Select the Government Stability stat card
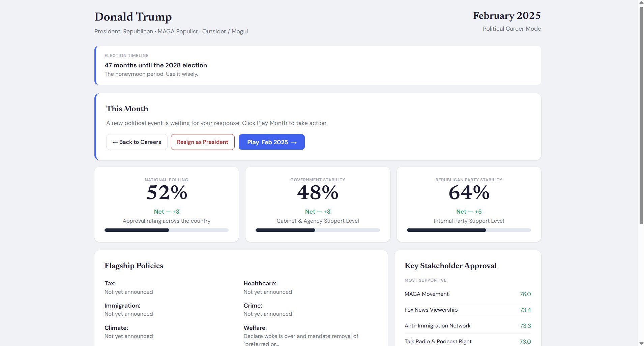This screenshot has height=346, width=644. click(317, 204)
